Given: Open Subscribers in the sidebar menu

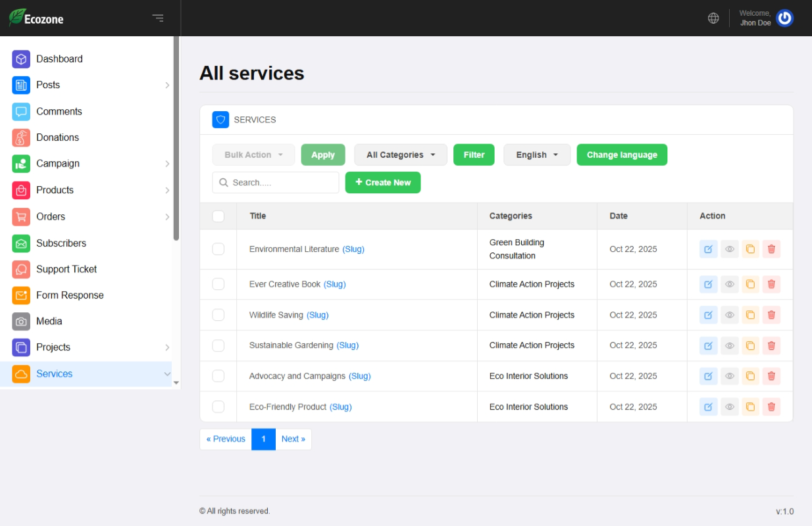Looking at the screenshot, I should click(61, 243).
